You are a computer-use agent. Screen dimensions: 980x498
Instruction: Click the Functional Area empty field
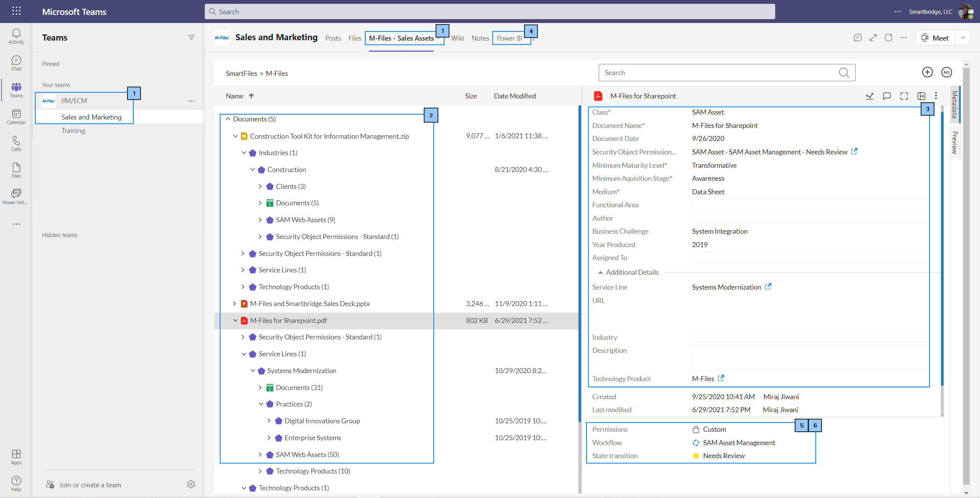click(x=810, y=205)
